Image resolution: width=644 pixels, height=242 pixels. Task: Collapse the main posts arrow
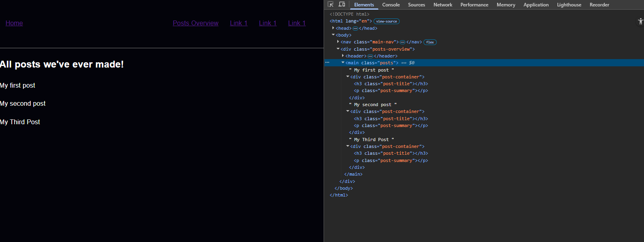point(343,63)
